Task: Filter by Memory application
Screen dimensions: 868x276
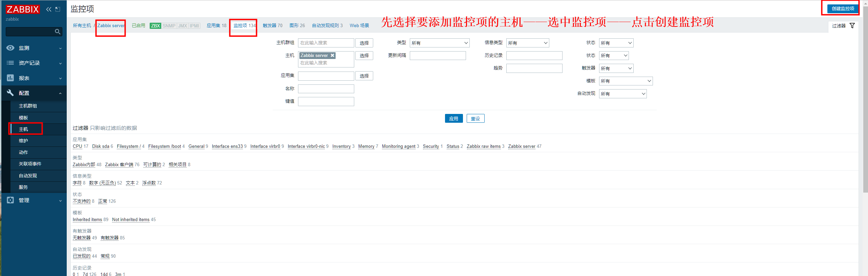Action: point(366,146)
